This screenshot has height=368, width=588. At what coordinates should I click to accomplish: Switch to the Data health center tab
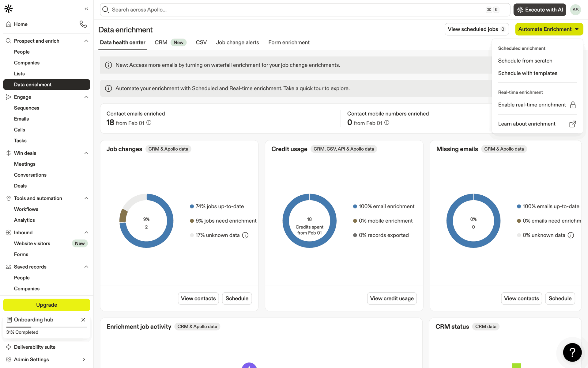(123, 42)
